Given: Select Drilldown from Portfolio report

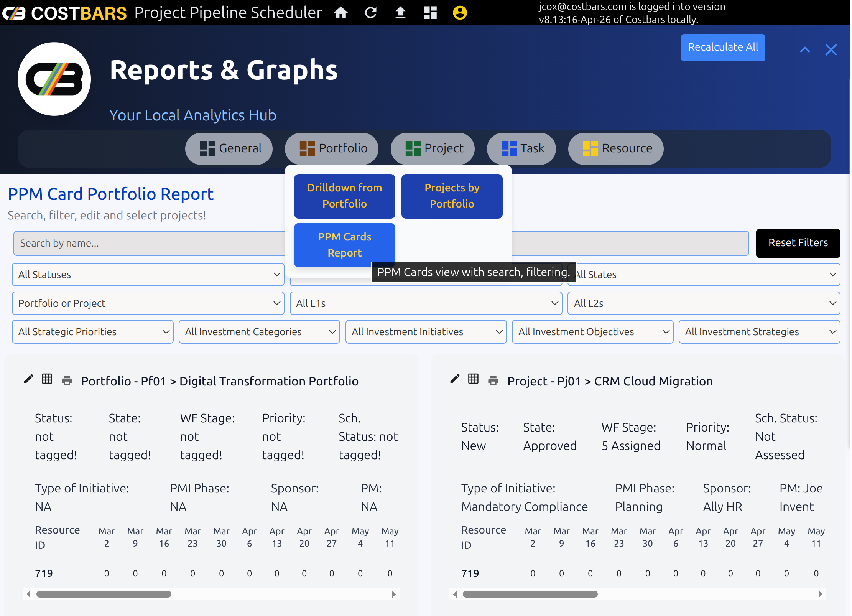Looking at the screenshot, I should (x=345, y=196).
